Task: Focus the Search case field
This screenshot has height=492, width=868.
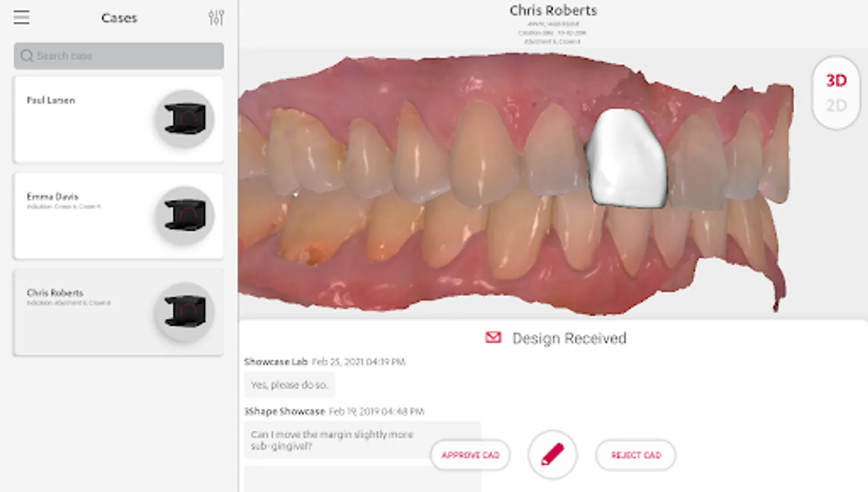Action: (119, 56)
